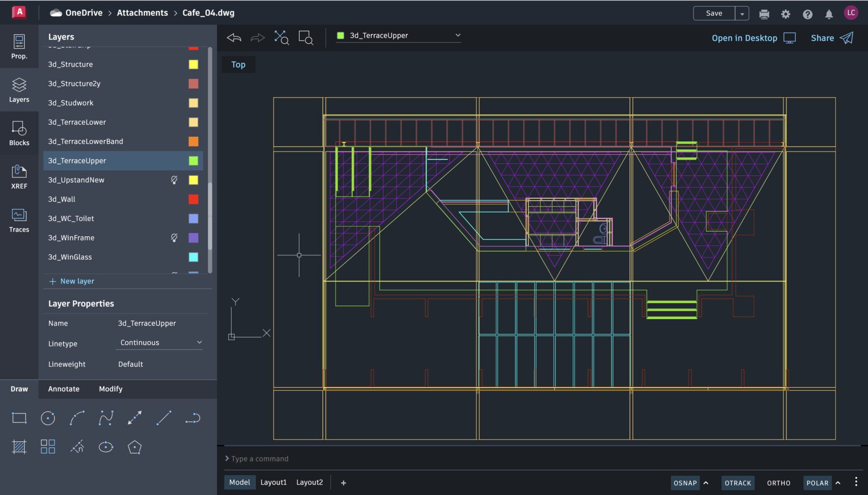Open the current layer dropdown in the toolbar

pos(458,35)
